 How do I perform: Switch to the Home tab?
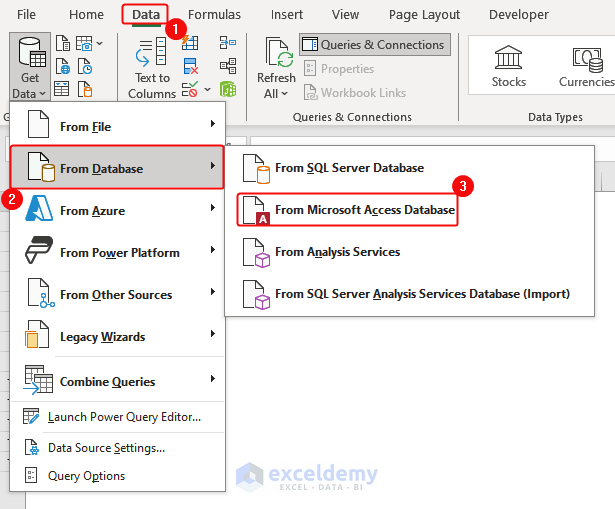point(86,15)
